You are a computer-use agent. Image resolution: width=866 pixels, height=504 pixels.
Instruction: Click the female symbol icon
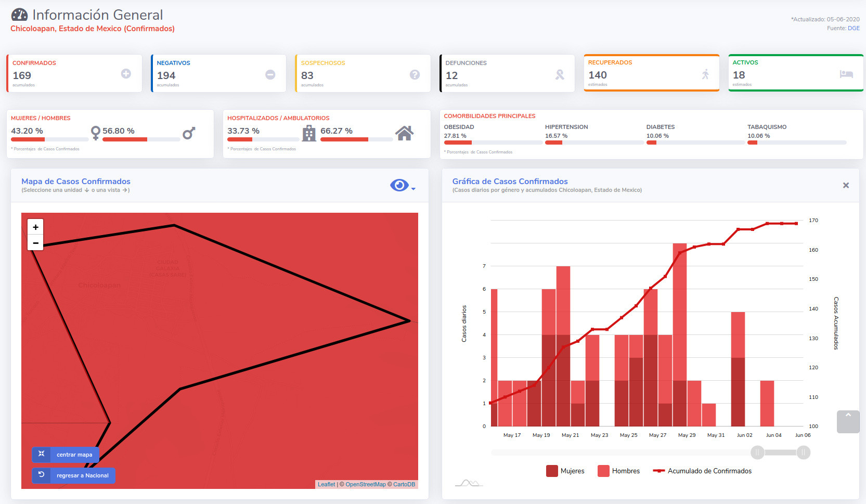pyautogui.click(x=95, y=133)
